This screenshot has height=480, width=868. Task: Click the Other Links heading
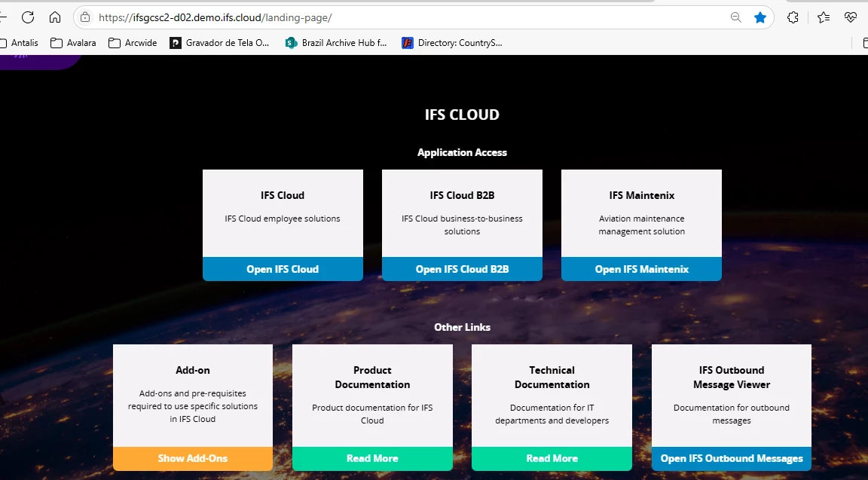pos(462,327)
